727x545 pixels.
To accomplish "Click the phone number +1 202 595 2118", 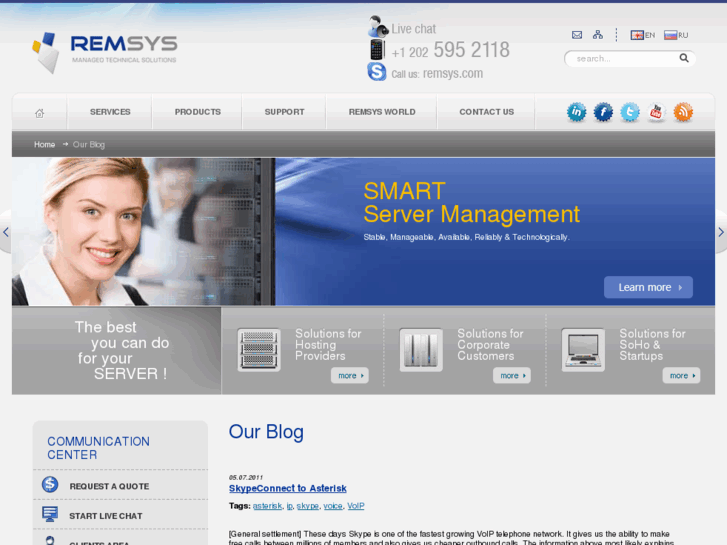I will 450,50.
